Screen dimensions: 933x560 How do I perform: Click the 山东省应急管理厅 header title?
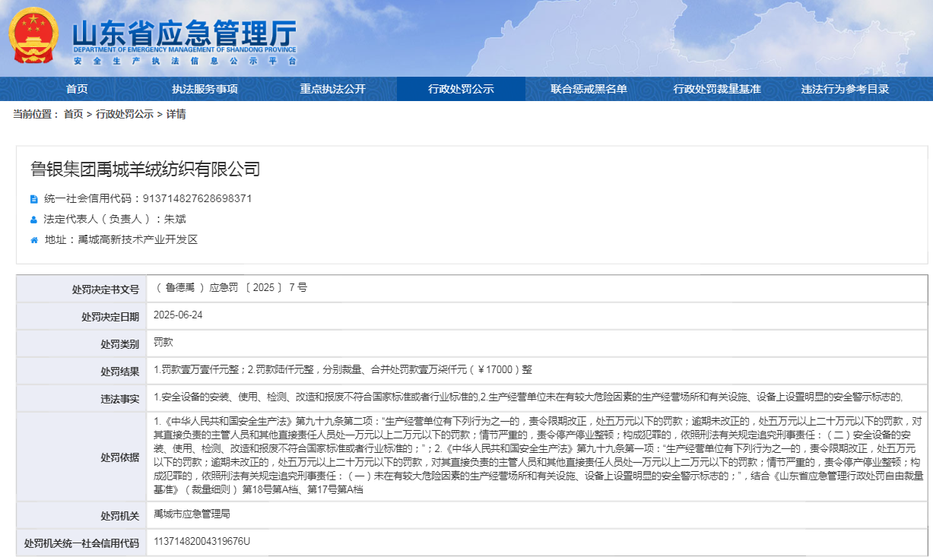184,34
